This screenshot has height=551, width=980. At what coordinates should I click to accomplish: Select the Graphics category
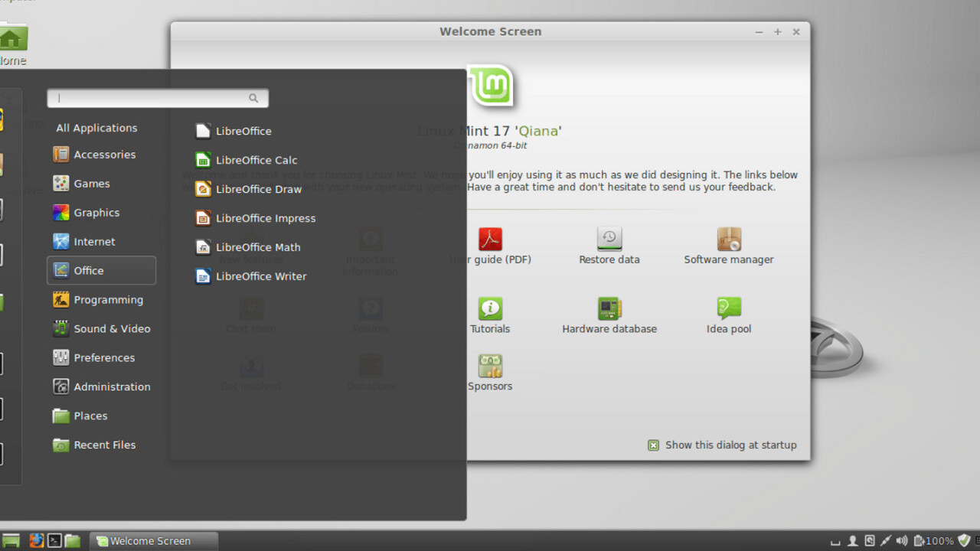pos(96,213)
